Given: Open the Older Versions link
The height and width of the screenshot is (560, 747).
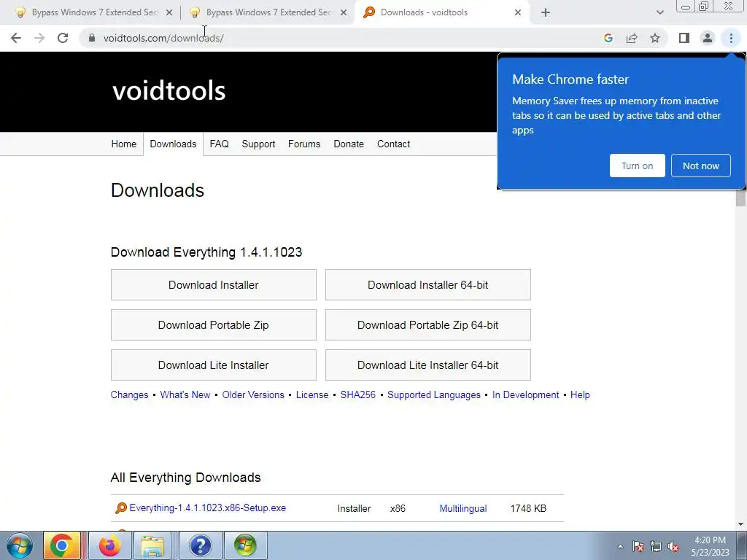Looking at the screenshot, I should (253, 394).
